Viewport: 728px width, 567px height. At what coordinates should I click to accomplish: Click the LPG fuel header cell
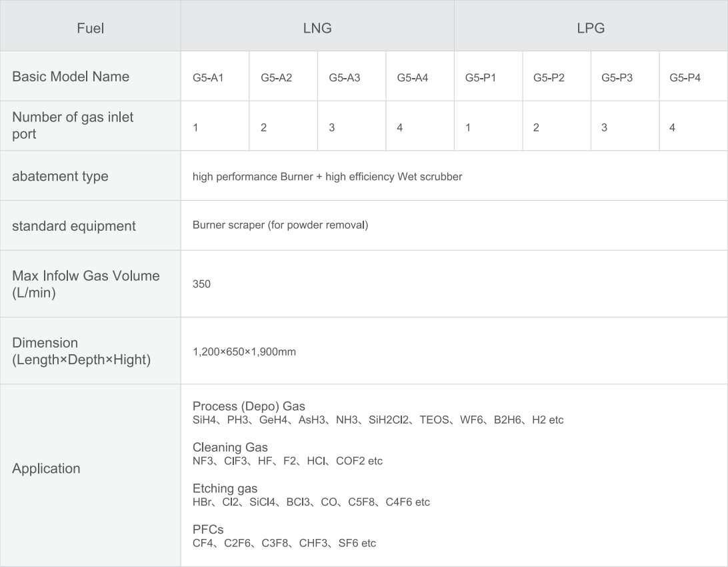point(591,25)
